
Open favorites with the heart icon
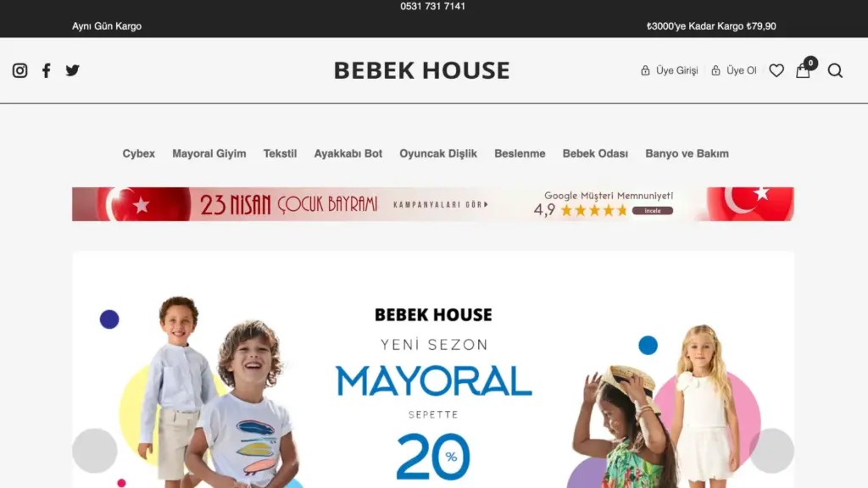[x=776, y=70]
